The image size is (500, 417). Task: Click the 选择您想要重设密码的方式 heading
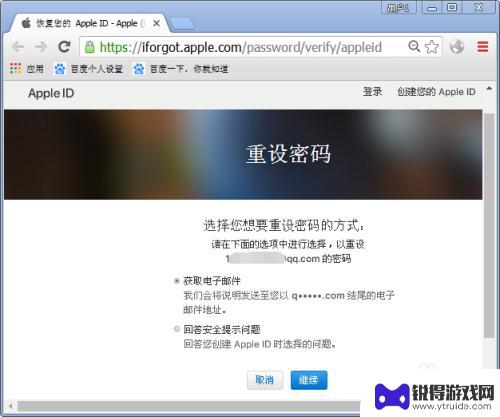[x=284, y=226]
